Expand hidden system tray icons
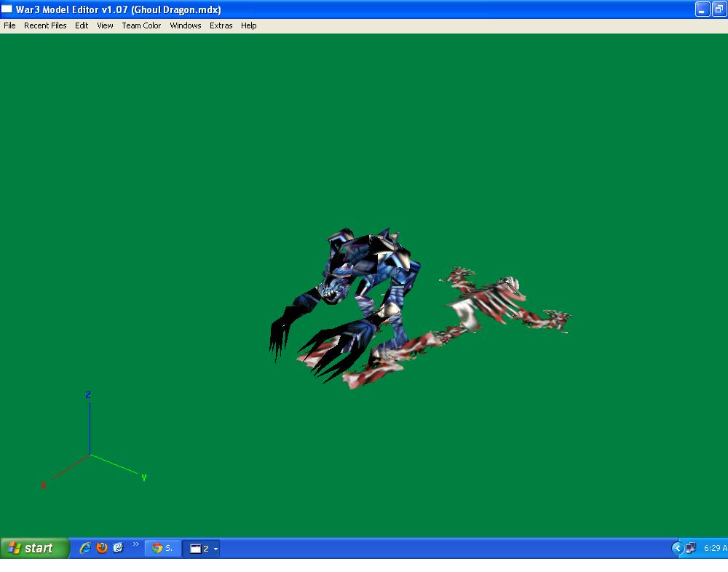Screen dimensions: 728x572 [x=677, y=548]
